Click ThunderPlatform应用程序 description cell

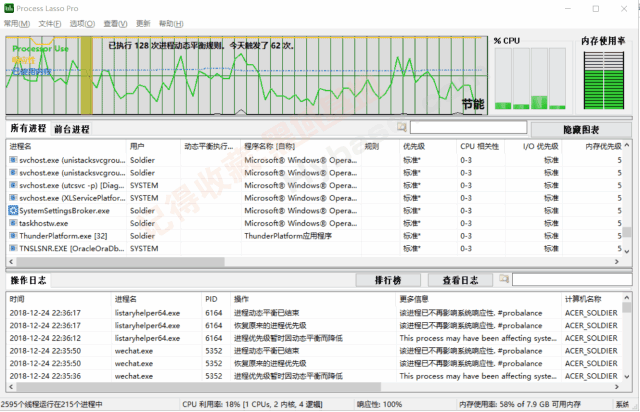tap(288, 236)
